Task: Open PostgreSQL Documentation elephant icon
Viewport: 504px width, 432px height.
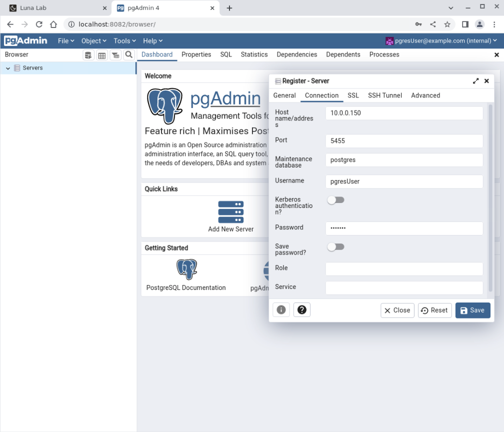Action: click(x=187, y=269)
